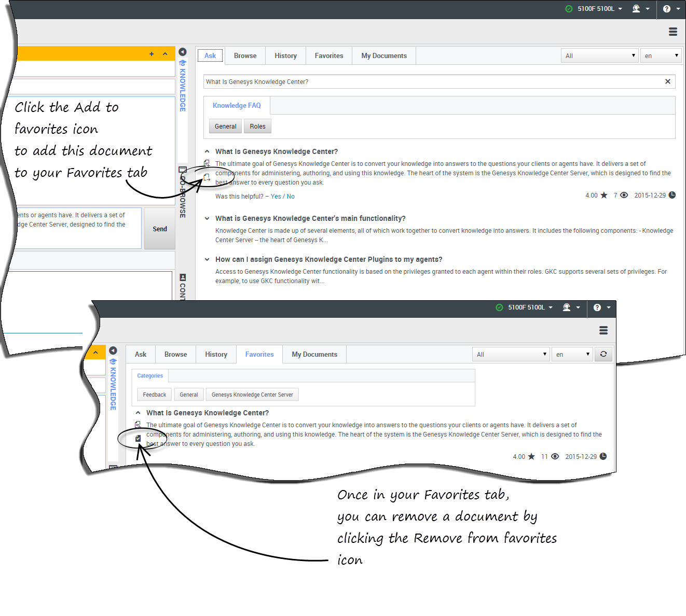Rate the answer helpful with Yes
This screenshot has height=616, width=686.
276,197
